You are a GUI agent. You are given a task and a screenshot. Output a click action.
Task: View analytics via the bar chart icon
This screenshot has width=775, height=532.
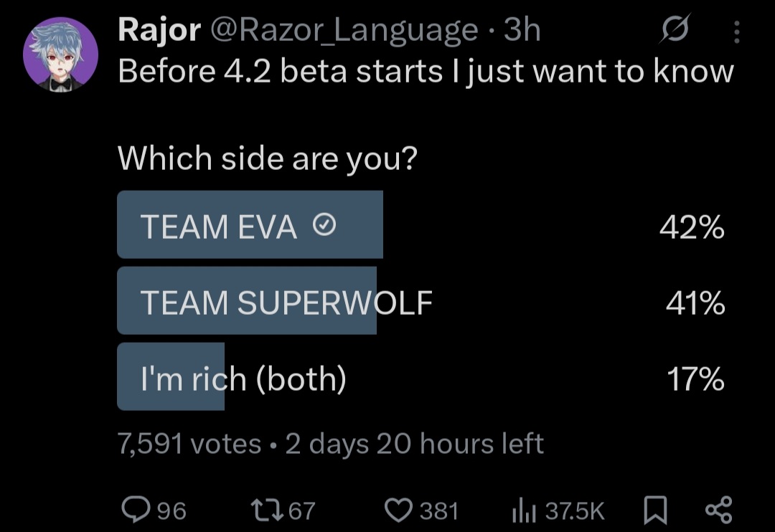coord(524,510)
